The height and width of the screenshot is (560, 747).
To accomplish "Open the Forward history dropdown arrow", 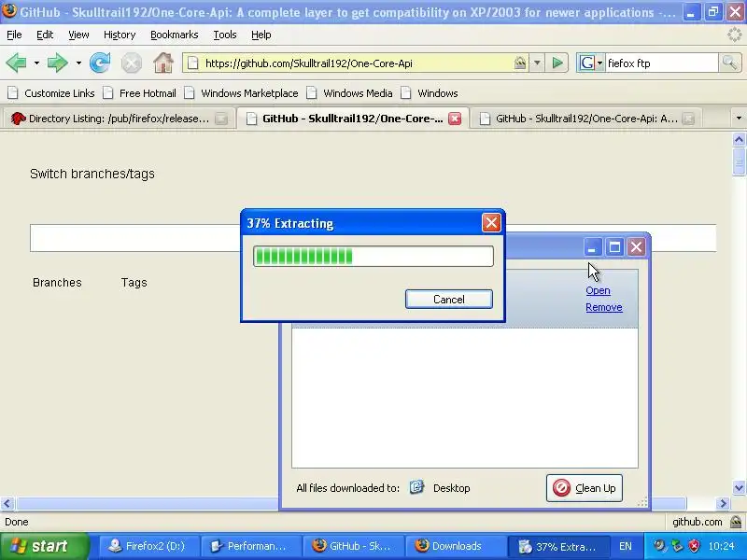I will [x=78, y=63].
